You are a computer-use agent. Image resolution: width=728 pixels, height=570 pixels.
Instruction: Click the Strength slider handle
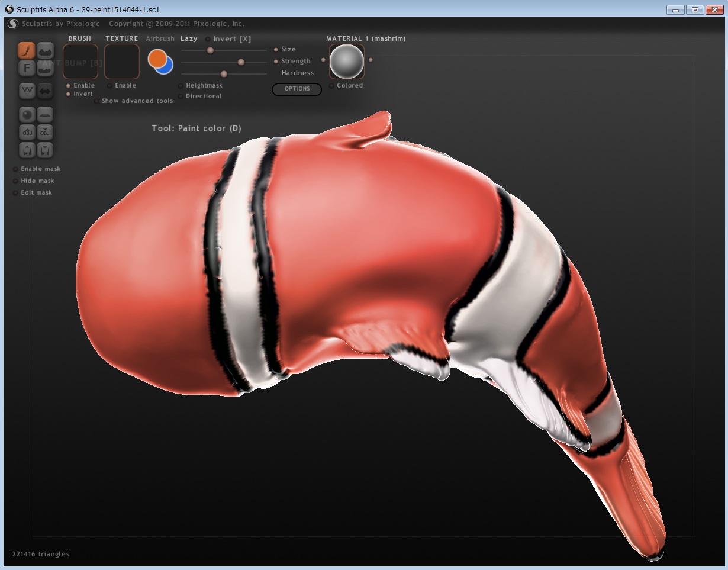(241, 62)
